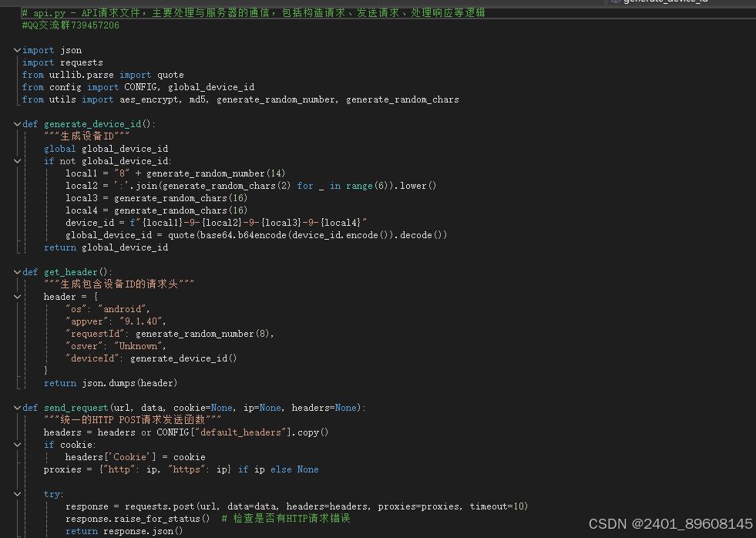The height and width of the screenshot is (538, 756).
Task: Place cursor on the 'import requests' line
Action: (62, 62)
